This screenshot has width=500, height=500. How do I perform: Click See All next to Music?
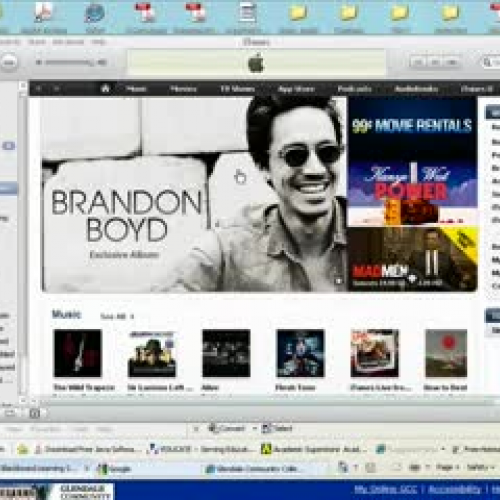coord(117,316)
